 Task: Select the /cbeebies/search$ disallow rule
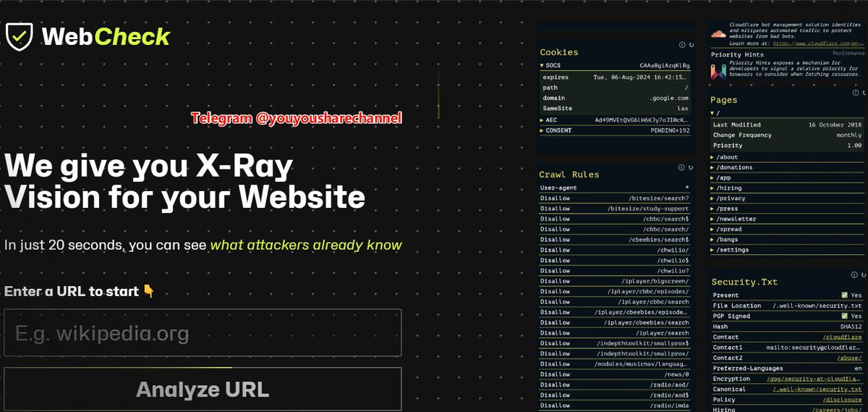tap(660, 239)
